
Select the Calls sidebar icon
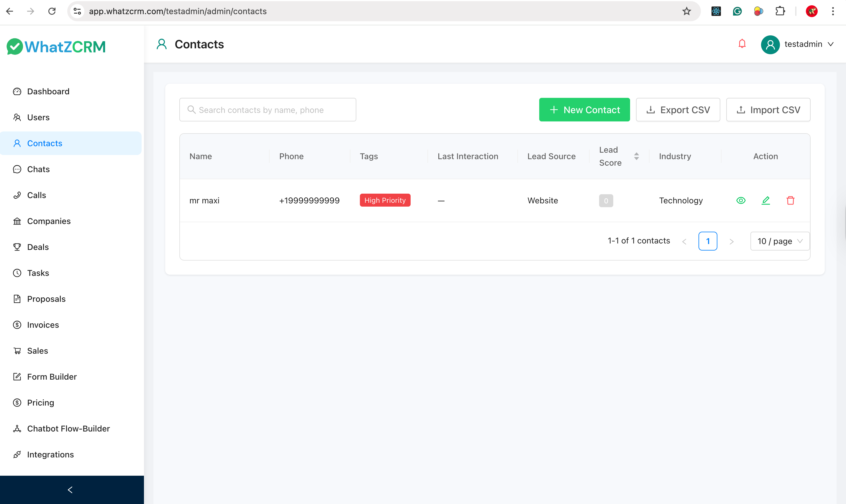point(17,195)
